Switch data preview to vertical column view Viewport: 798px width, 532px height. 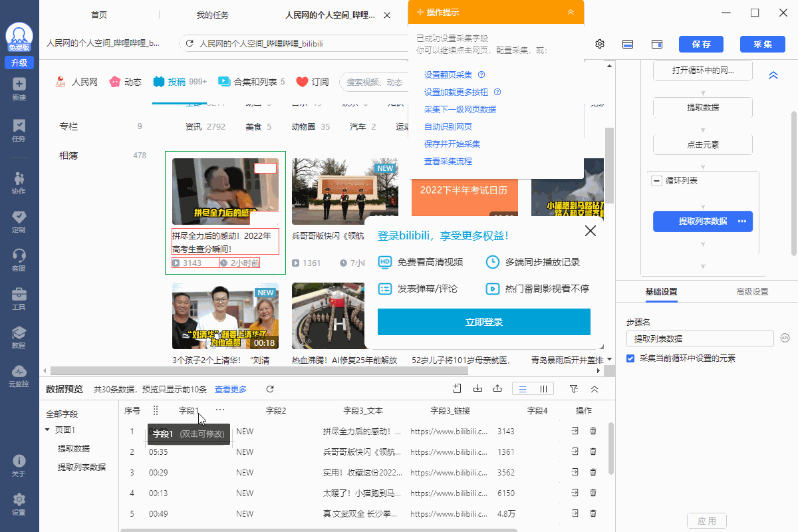543,389
